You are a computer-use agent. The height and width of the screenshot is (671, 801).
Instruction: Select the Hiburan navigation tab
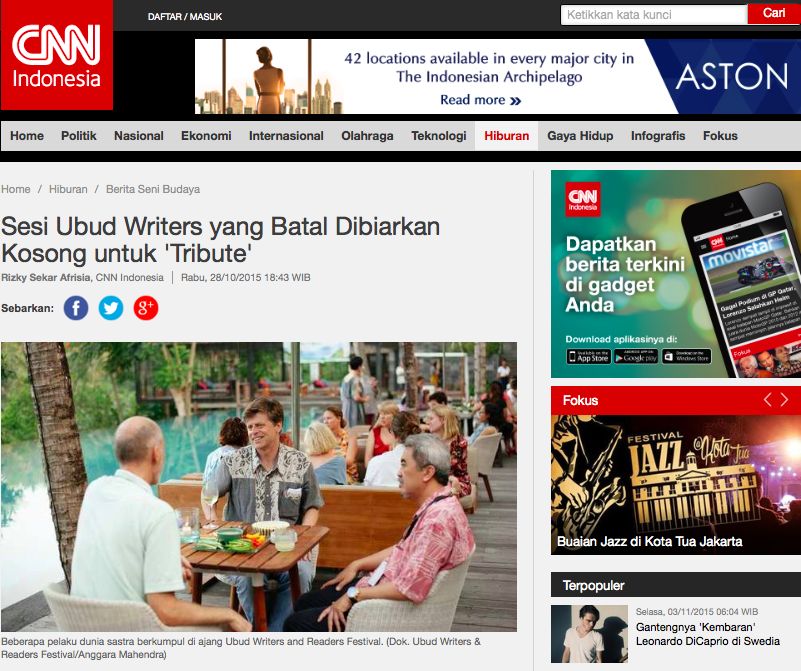[506, 136]
